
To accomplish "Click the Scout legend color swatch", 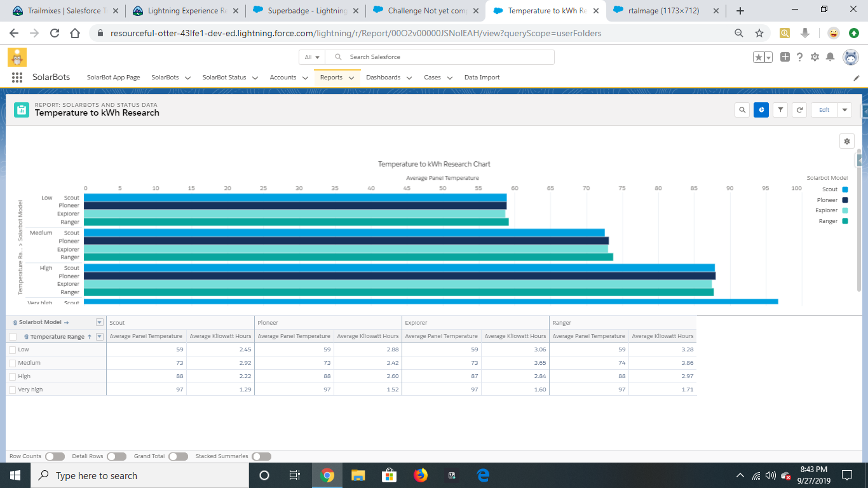I will [x=844, y=189].
